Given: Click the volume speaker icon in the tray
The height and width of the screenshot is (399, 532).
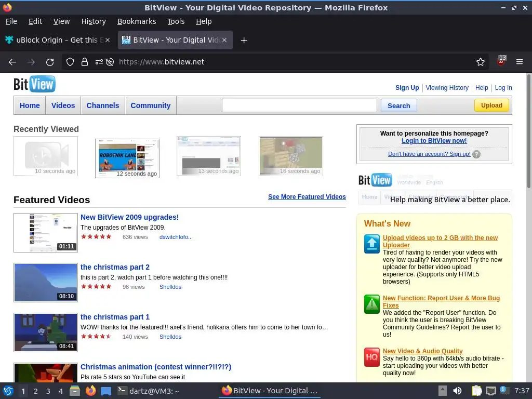Looking at the screenshot, I should tap(457, 391).
